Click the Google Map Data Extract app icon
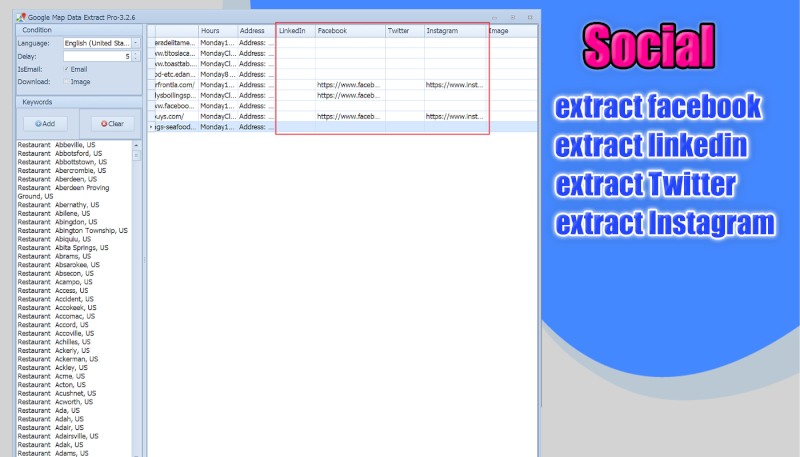The width and height of the screenshot is (800, 457). (x=21, y=17)
